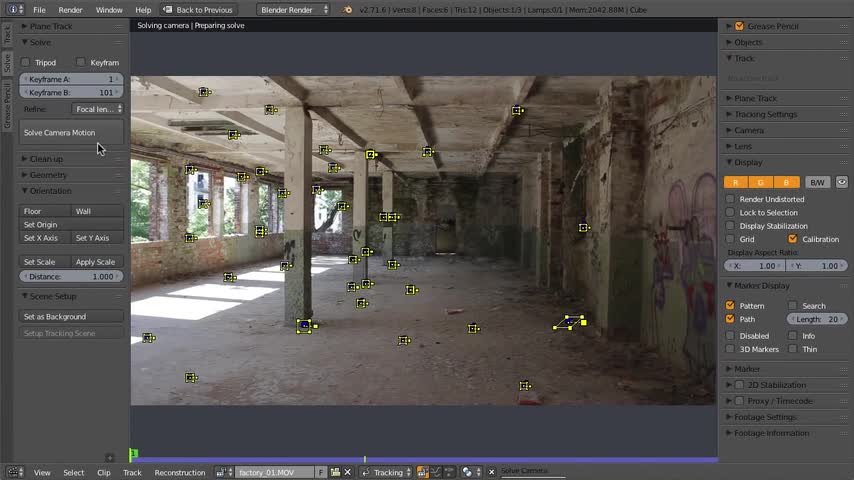854x480 pixels.
Task: Select the highlighted marker on ceiling beam
Action: pyautogui.click(x=371, y=155)
